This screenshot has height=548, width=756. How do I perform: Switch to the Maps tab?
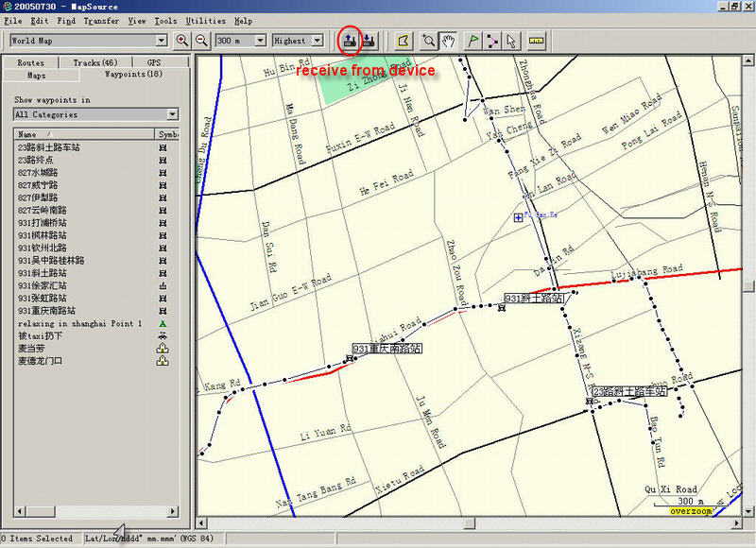click(x=37, y=76)
